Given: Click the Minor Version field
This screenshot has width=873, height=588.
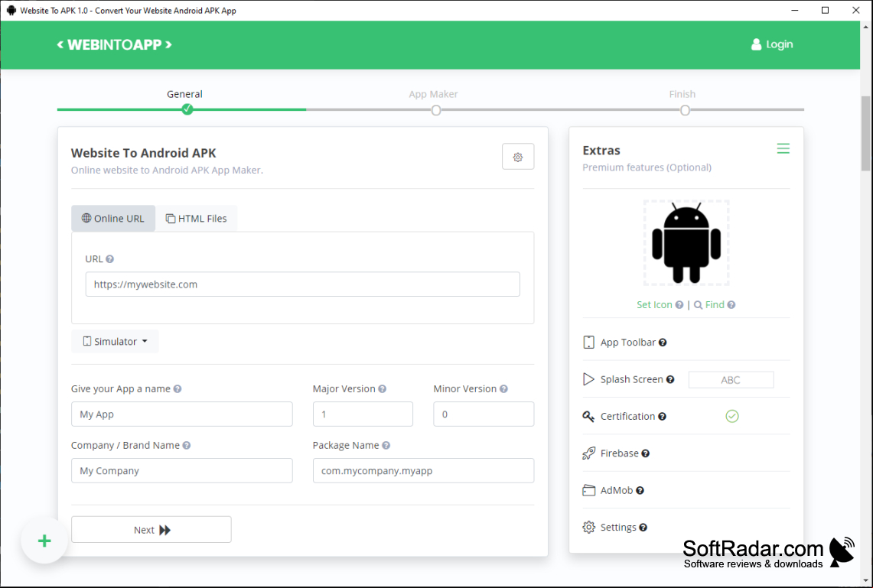Looking at the screenshot, I should tap(484, 414).
